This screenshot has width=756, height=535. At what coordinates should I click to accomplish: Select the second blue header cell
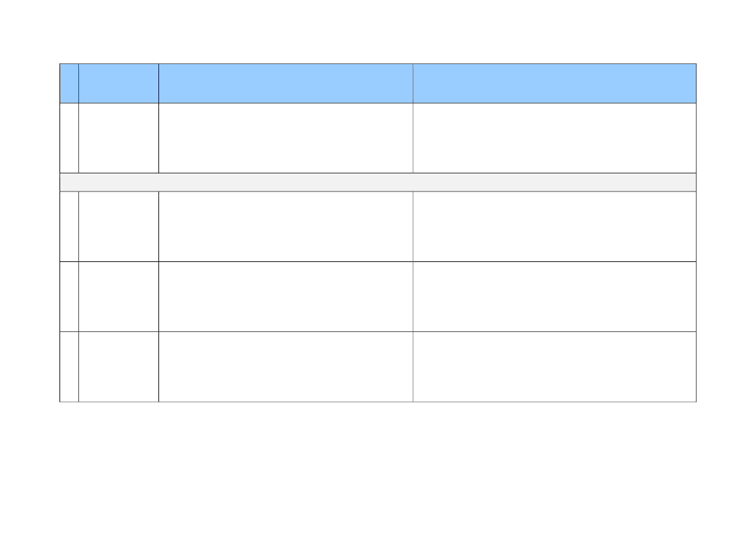click(x=118, y=83)
